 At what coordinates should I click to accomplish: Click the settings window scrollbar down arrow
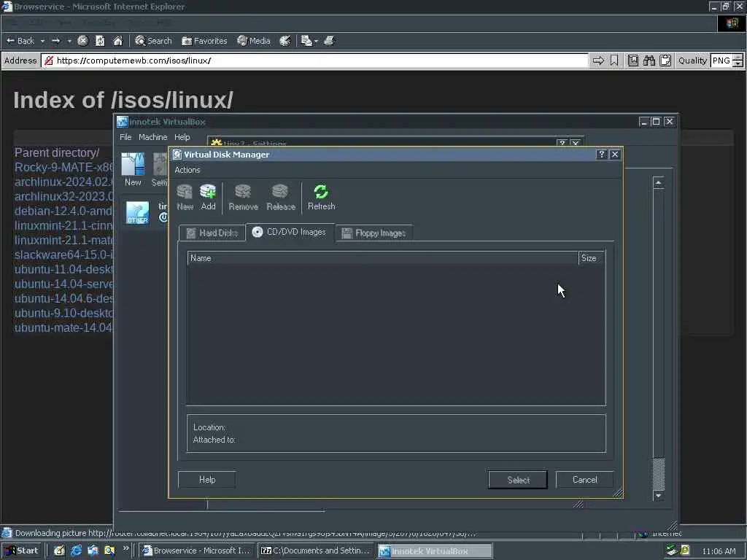659,496
